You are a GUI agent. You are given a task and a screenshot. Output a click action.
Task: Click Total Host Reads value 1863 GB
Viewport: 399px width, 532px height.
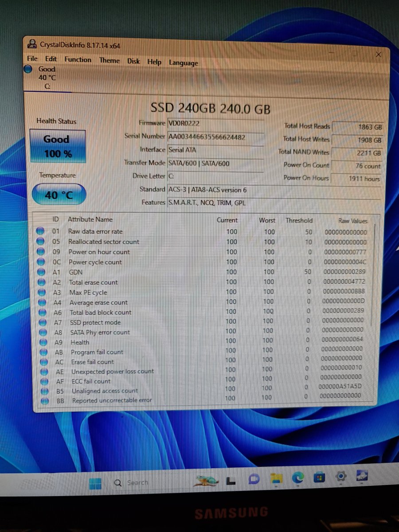[x=357, y=127]
